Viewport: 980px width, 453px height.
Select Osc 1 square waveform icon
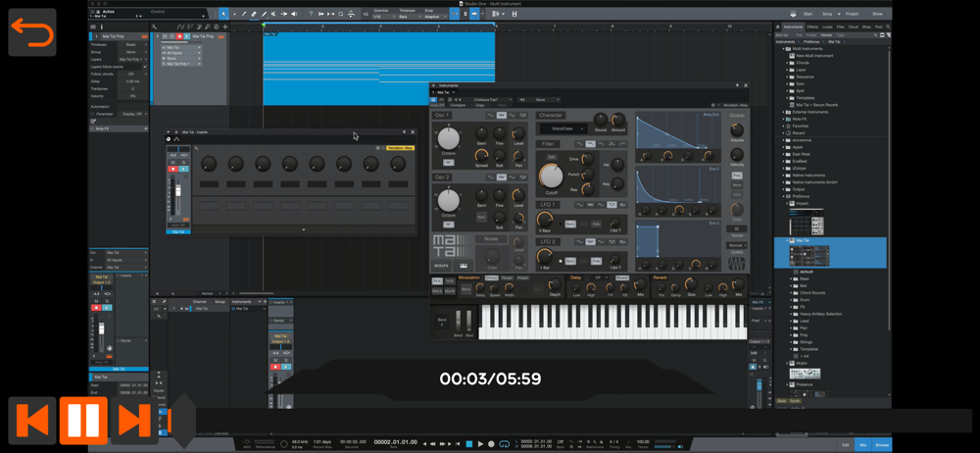(522, 115)
